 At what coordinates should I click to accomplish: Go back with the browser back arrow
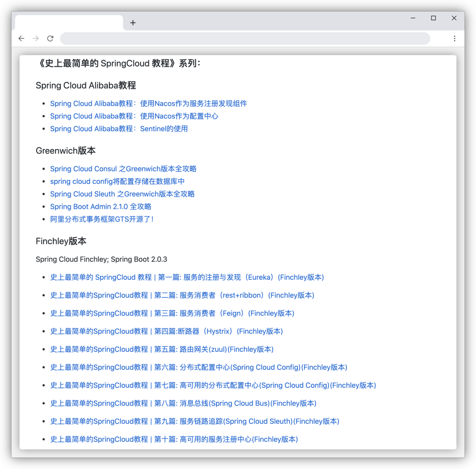tap(21, 38)
